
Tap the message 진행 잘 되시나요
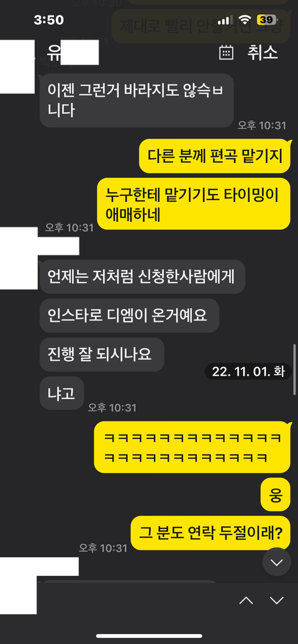tap(102, 355)
